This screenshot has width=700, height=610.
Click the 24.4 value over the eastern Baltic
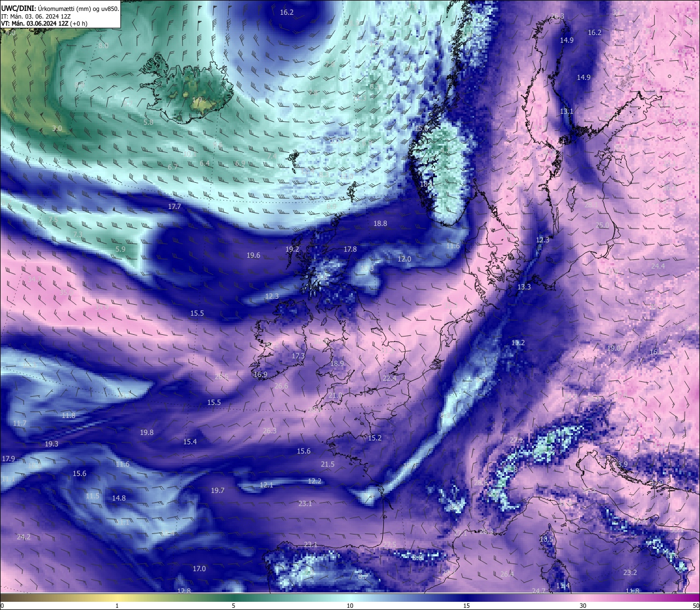pos(657,266)
